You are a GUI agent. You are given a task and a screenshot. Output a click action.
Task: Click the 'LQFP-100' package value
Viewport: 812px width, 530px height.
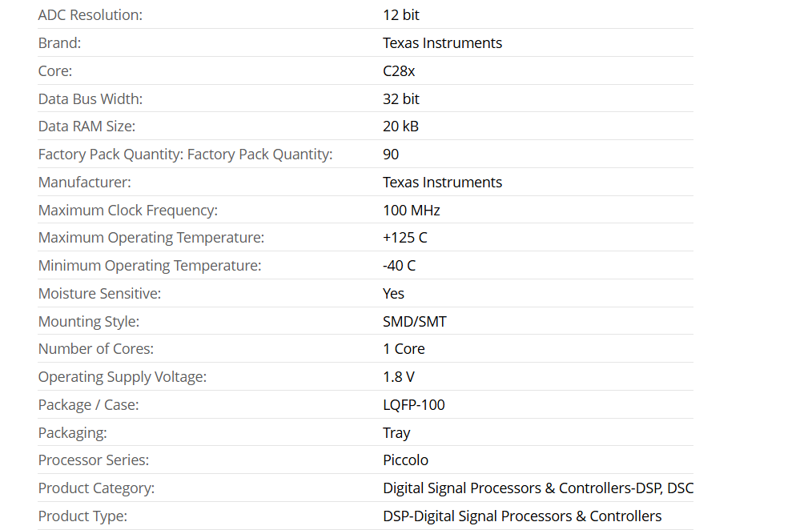[x=413, y=405]
